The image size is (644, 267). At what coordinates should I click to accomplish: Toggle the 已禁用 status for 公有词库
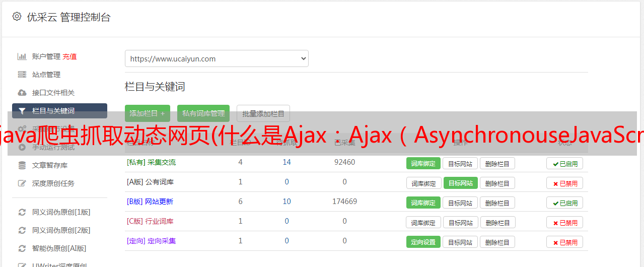tap(564, 183)
